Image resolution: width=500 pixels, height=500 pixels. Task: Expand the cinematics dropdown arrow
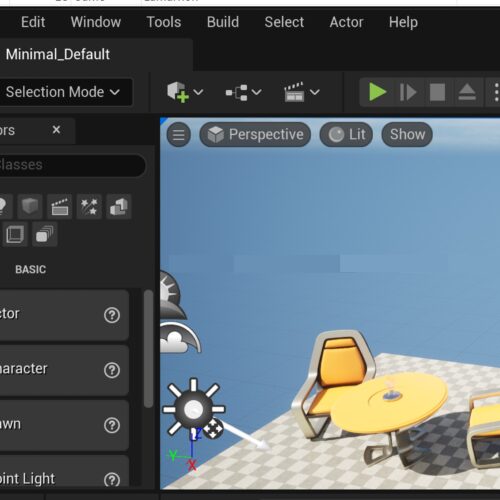coord(315,92)
